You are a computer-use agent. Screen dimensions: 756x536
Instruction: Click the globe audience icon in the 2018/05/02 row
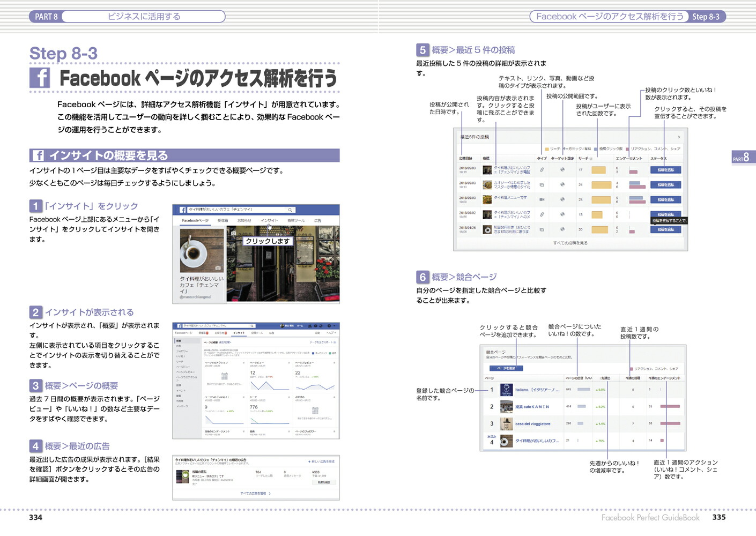click(x=562, y=214)
